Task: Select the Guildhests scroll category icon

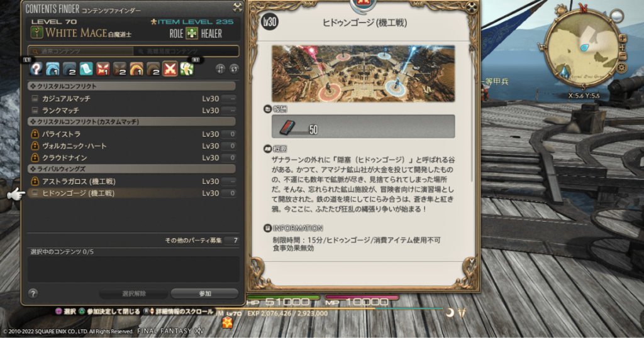Action: [86, 69]
